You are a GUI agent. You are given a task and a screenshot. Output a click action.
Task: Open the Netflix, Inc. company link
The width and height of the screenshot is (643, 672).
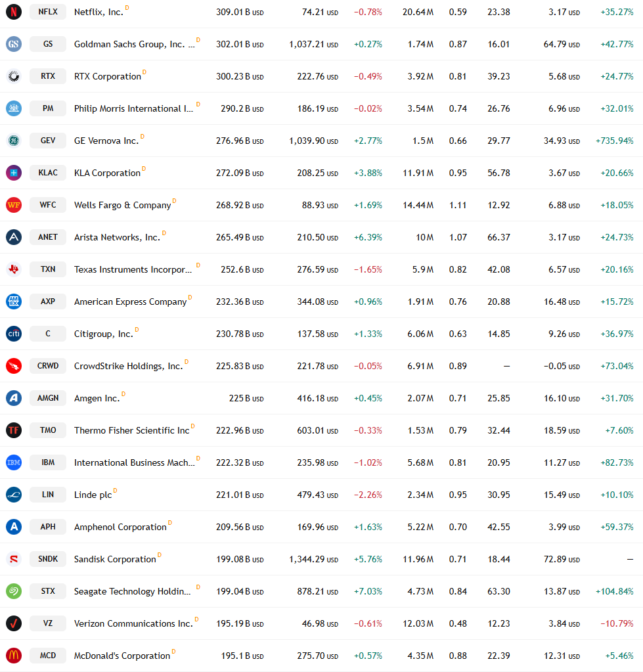point(99,12)
